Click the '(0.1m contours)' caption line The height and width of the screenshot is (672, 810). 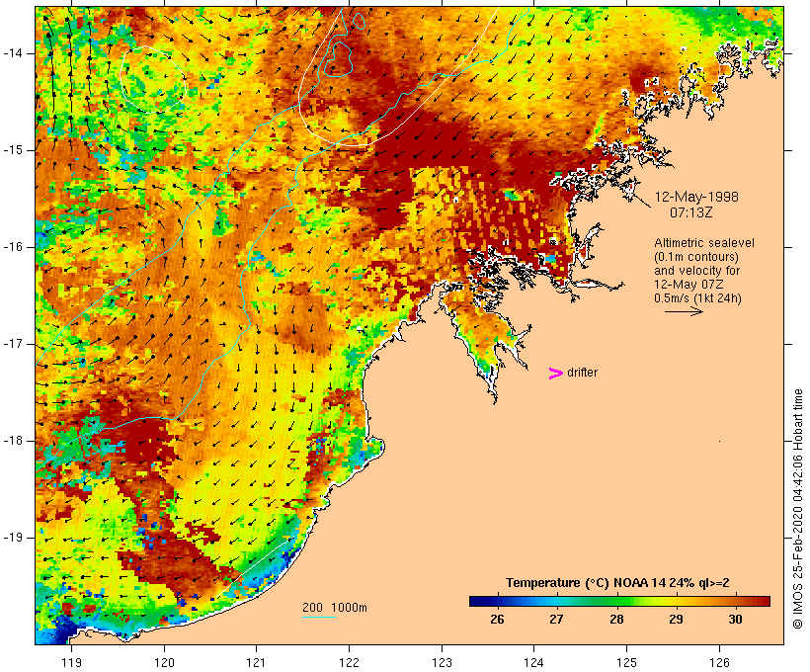pyautogui.click(x=696, y=257)
